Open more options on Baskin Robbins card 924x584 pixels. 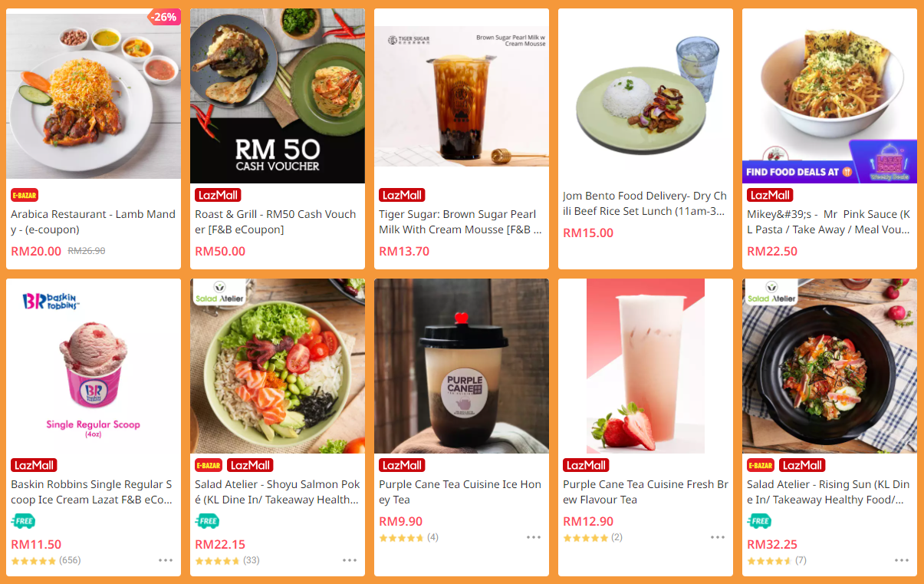click(166, 560)
